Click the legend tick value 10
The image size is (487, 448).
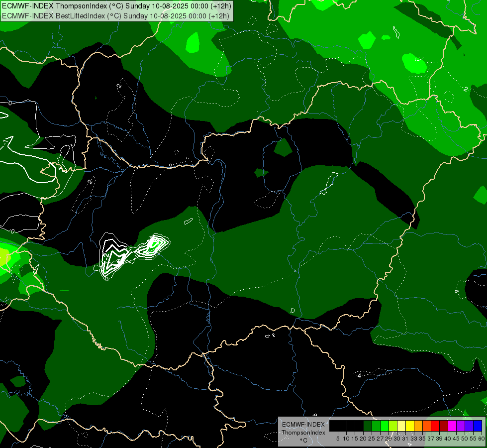click(346, 439)
